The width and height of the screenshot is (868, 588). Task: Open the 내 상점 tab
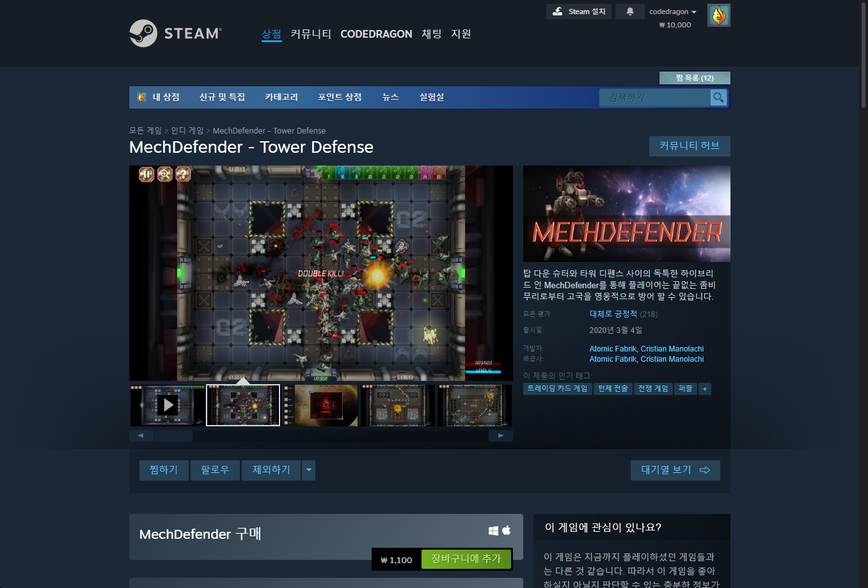159,97
